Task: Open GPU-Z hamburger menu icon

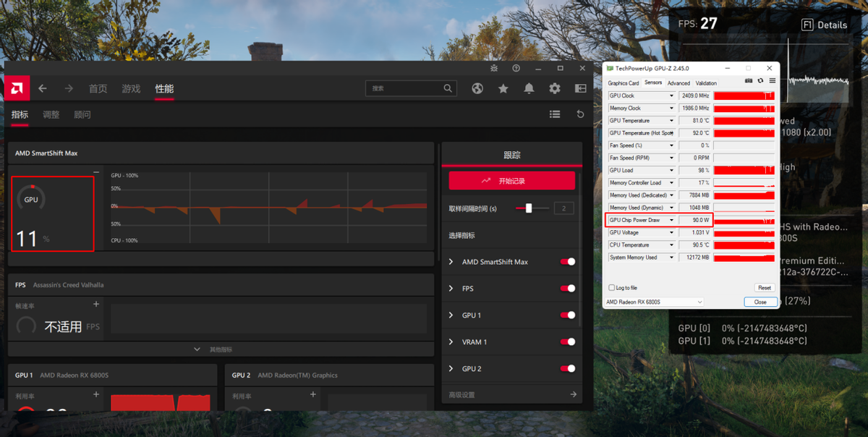Action: click(x=772, y=81)
